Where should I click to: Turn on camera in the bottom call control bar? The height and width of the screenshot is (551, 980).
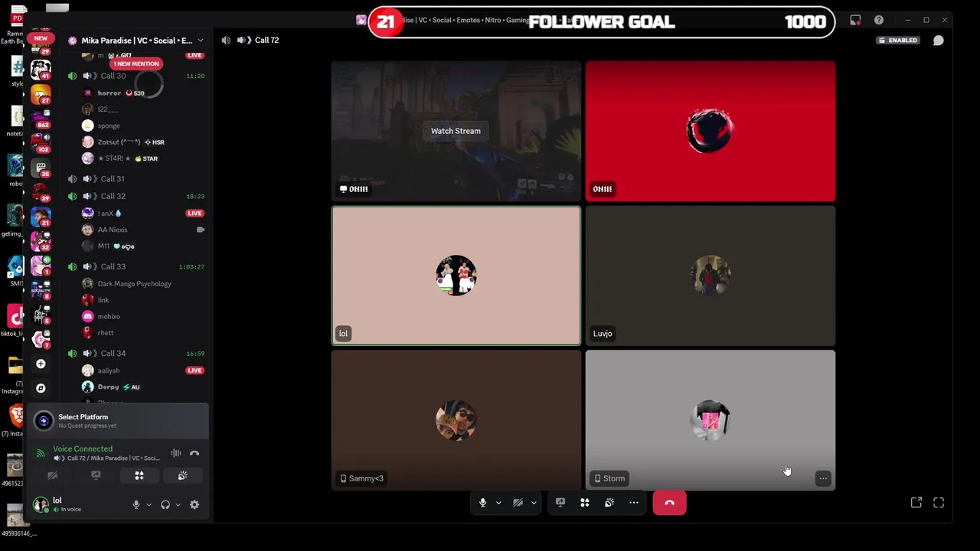point(518,503)
